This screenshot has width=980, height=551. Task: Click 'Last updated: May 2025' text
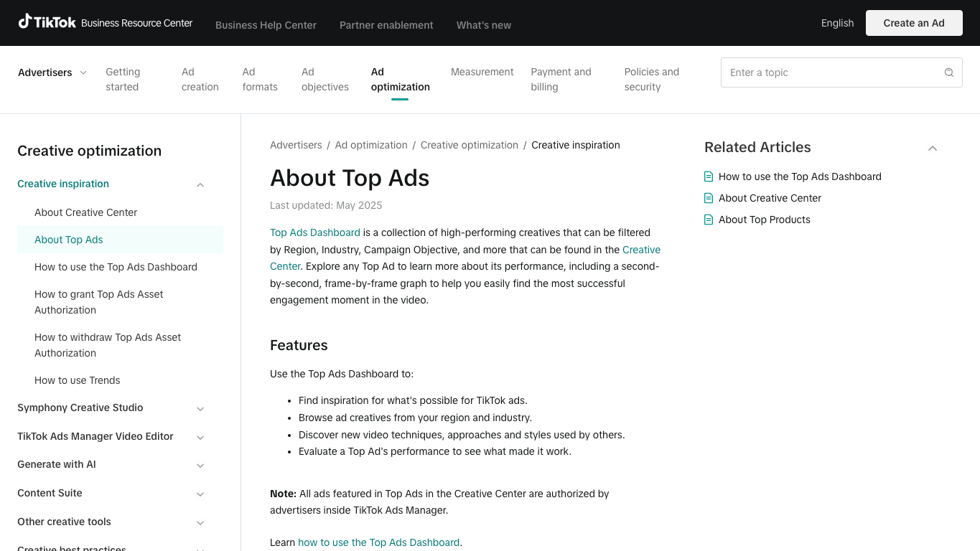coord(326,205)
